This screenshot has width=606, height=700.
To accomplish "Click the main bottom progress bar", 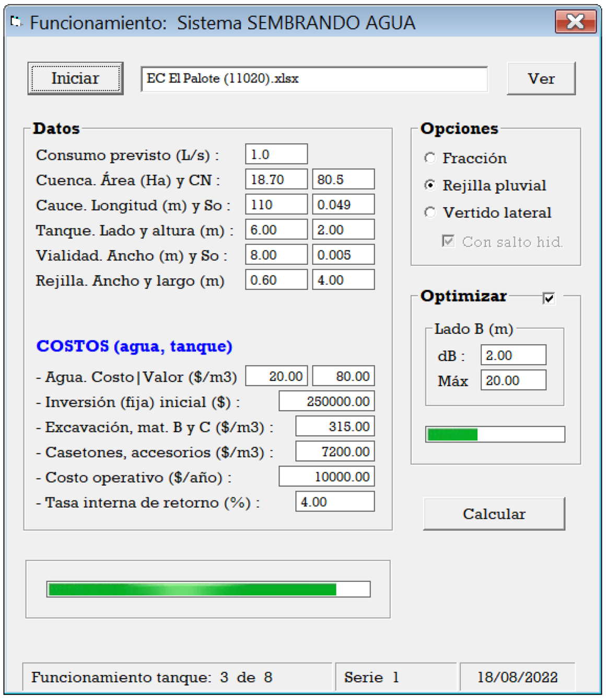I will tap(208, 589).
